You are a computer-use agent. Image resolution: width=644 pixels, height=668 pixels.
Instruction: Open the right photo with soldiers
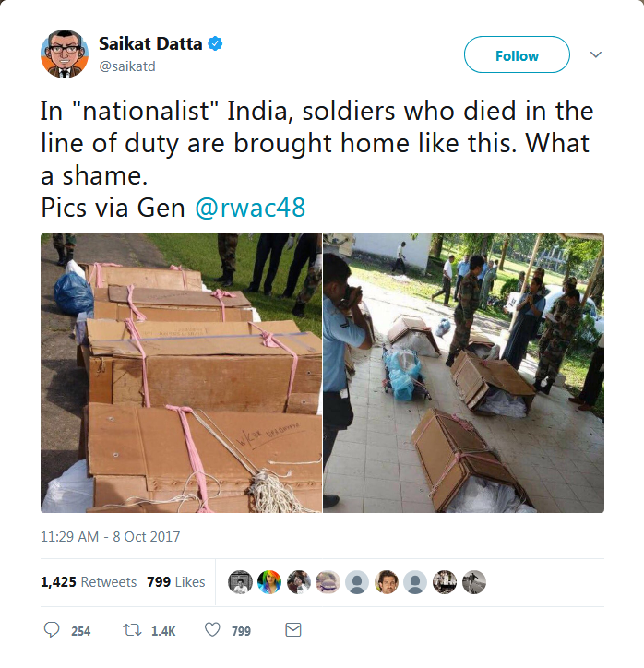pyautogui.click(x=464, y=373)
